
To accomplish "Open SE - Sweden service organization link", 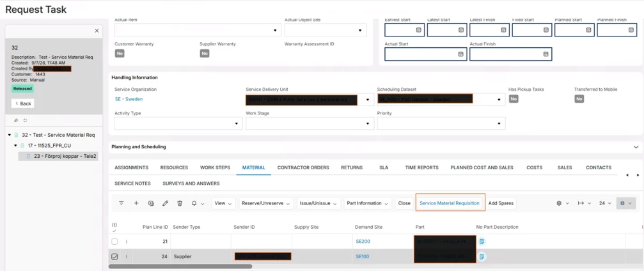I will tap(129, 99).
